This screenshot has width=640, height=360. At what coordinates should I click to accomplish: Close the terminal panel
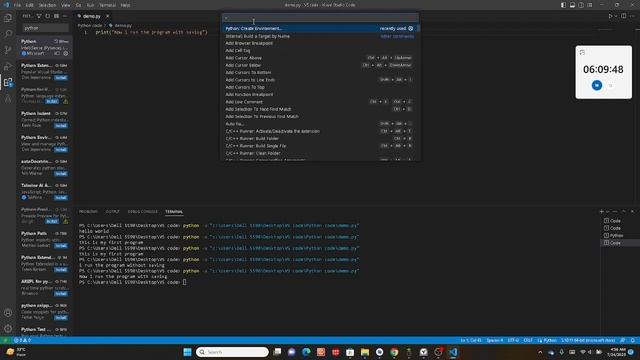pos(633,211)
